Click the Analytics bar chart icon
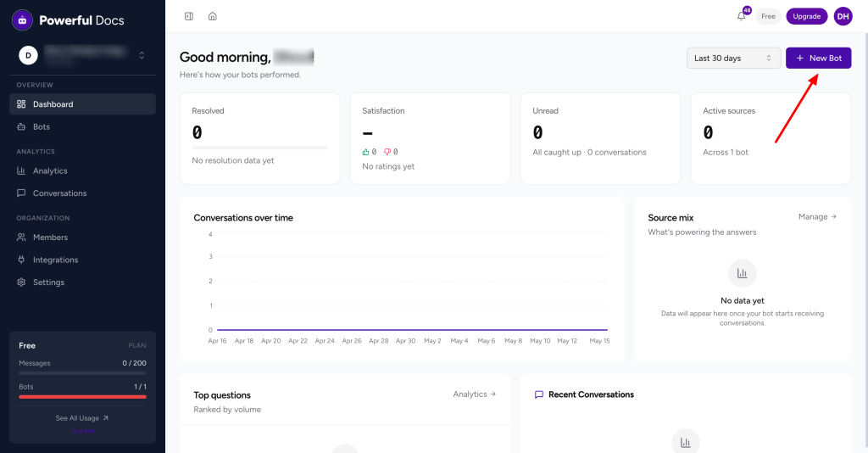The height and width of the screenshot is (453, 868). pos(21,171)
